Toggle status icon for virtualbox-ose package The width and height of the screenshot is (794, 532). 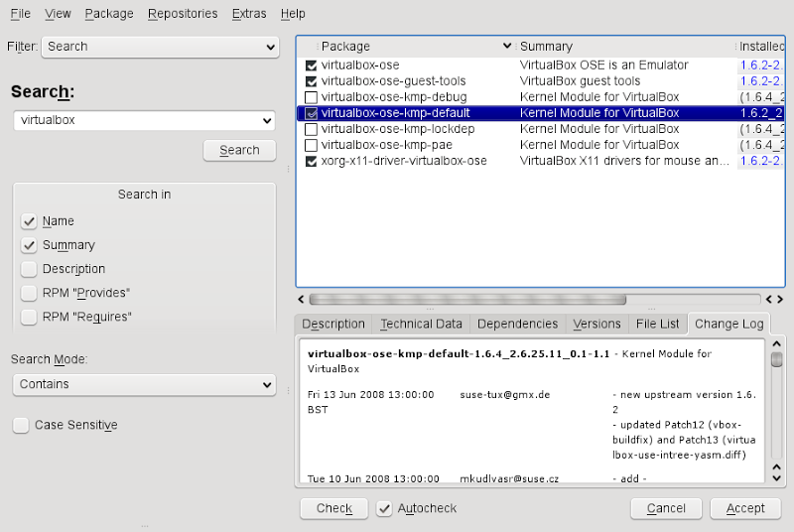pos(312,66)
